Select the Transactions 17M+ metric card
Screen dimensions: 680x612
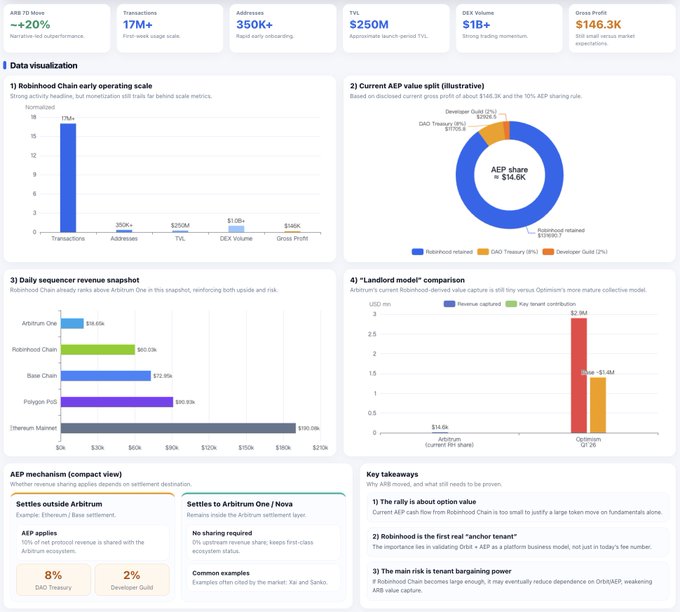[x=170, y=28]
